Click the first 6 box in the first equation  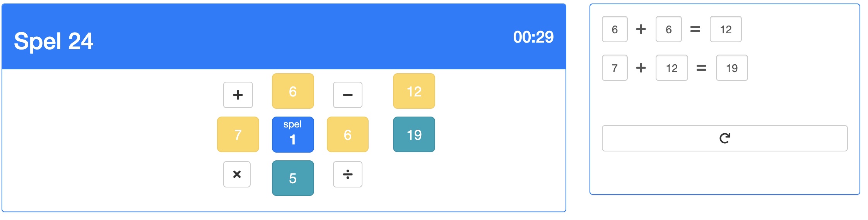pos(615,29)
